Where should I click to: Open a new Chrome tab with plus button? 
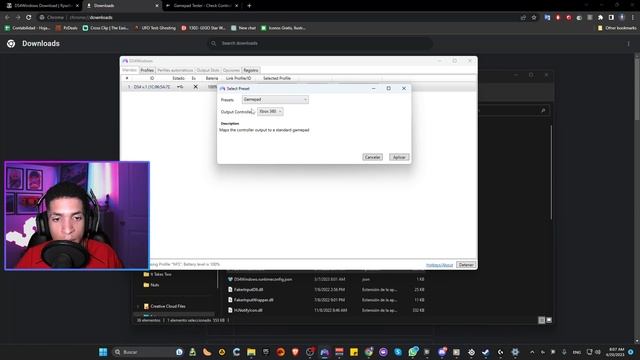249,6
